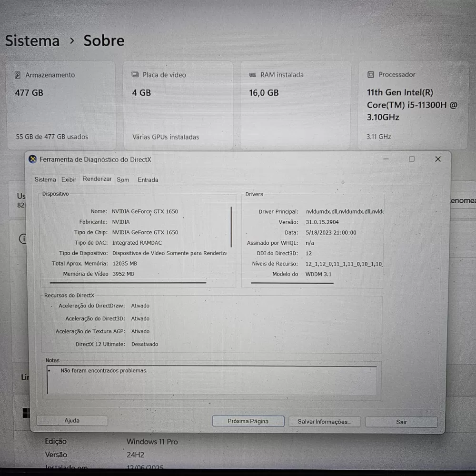The width and height of the screenshot is (476, 476).
Task: Open the Som tab
Action: click(123, 180)
